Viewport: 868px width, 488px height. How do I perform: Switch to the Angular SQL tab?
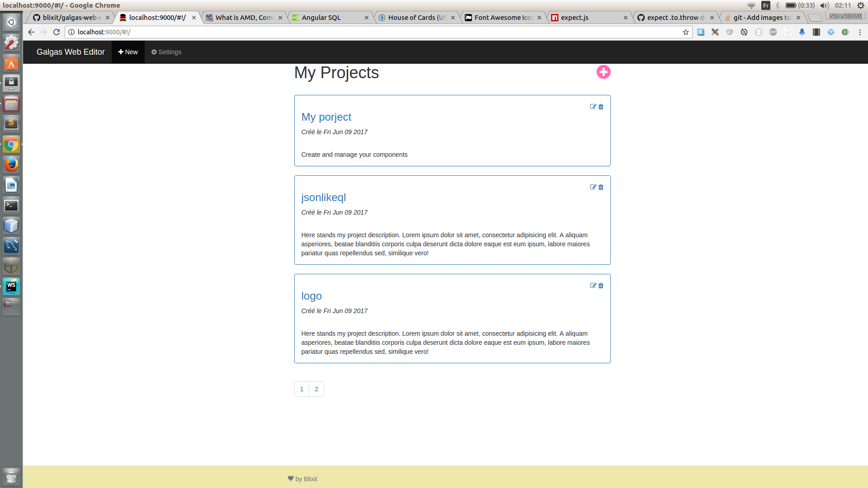coord(321,18)
